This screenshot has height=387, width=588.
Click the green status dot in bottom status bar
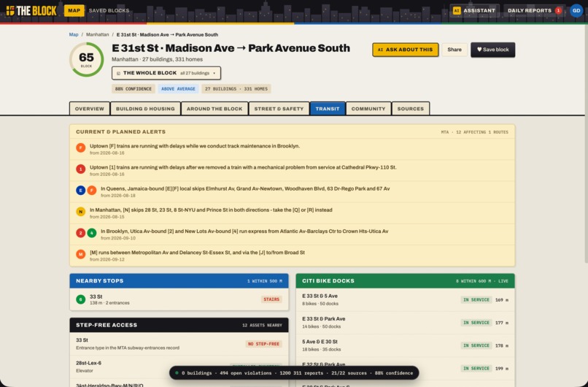pos(177,372)
